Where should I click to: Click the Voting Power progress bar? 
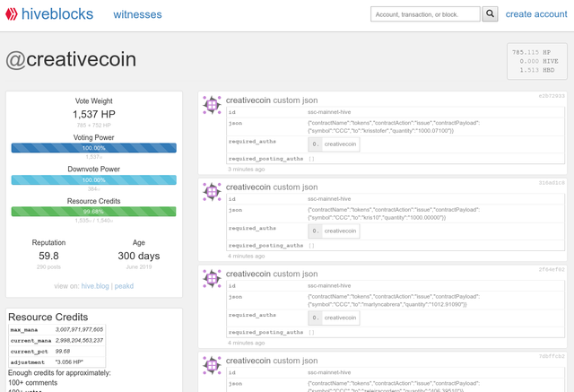coord(94,148)
